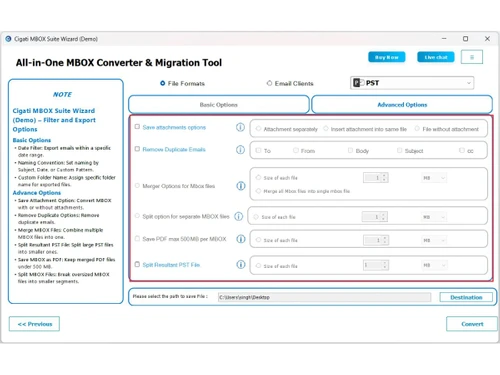
Task: Click 'Basic Options' heading in Note panel
Action: coord(32,140)
